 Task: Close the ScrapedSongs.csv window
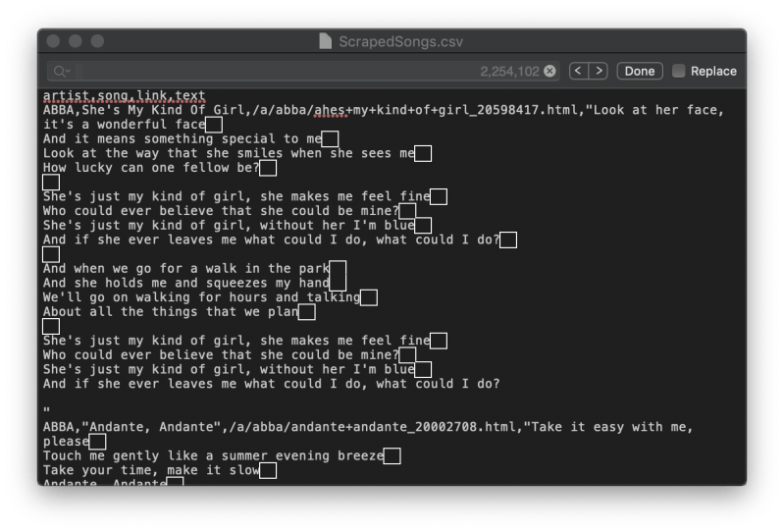click(53, 41)
